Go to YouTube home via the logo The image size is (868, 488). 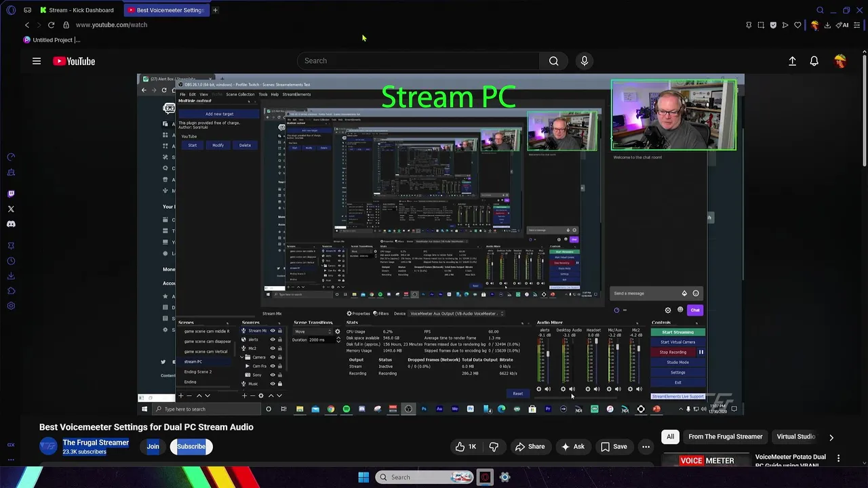pos(74,61)
